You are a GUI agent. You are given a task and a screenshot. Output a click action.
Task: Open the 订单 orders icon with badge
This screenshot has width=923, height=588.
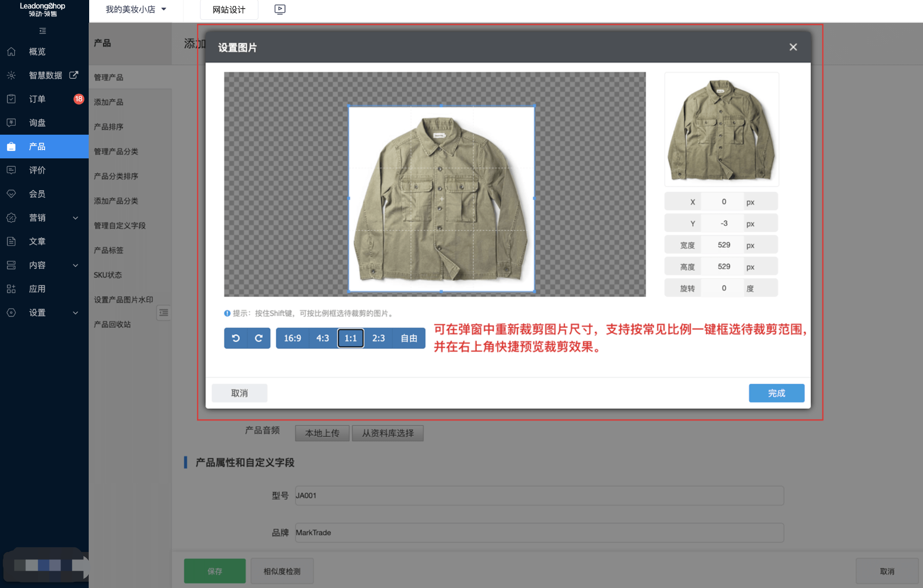point(11,99)
